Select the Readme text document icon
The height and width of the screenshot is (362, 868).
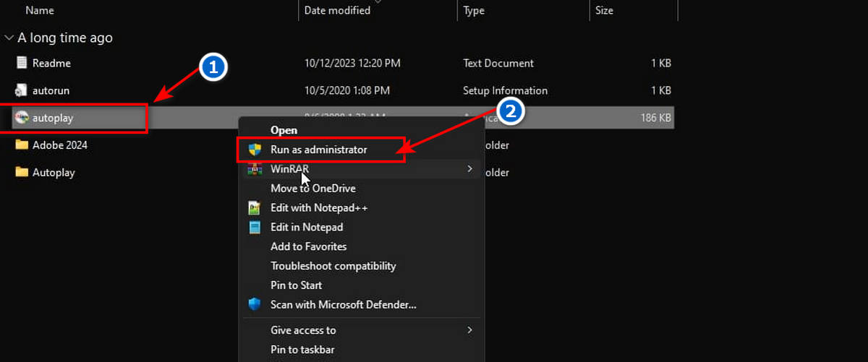click(x=22, y=63)
